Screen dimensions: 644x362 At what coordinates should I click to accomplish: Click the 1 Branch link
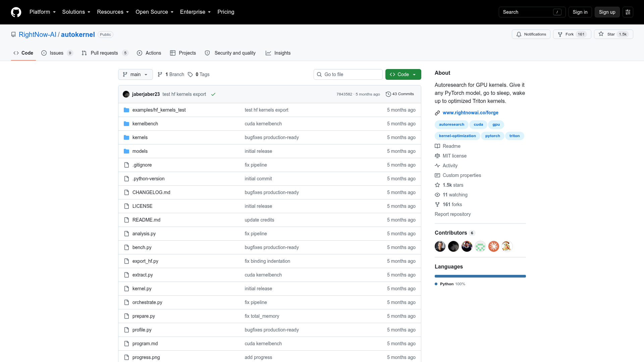pos(171,74)
